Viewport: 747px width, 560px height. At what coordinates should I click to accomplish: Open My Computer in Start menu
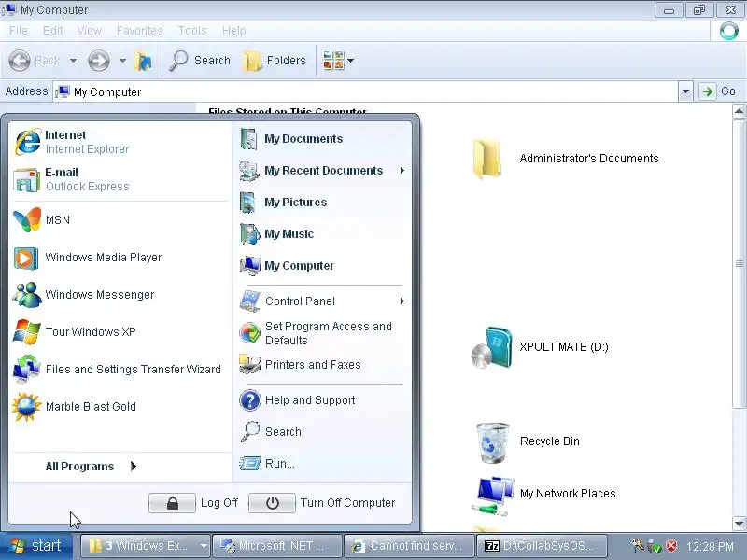(x=323, y=266)
